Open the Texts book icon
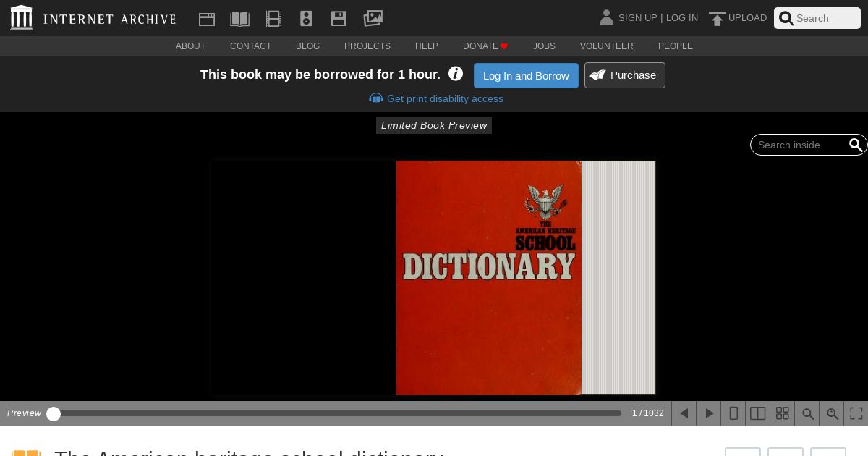 coord(239,19)
